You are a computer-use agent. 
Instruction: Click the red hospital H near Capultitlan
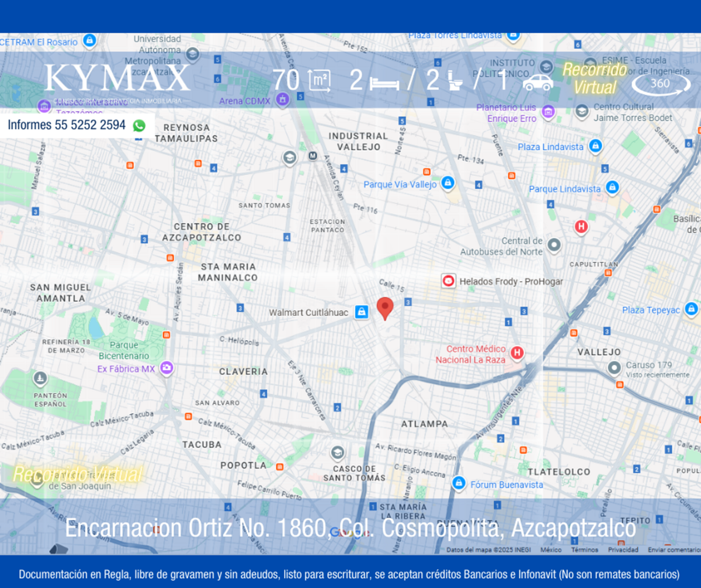581,227
